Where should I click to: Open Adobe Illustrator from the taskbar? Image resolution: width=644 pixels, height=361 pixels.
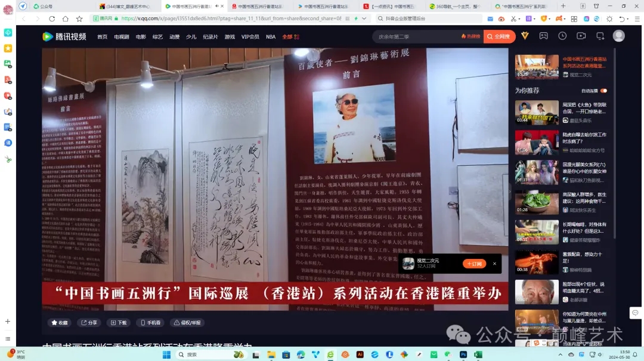[x=360, y=354]
